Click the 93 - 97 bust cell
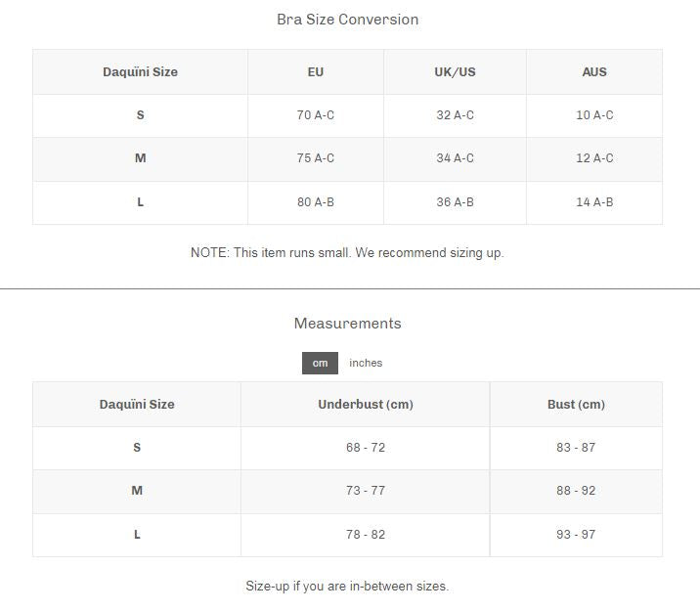The height and width of the screenshot is (611, 700). 576,535
